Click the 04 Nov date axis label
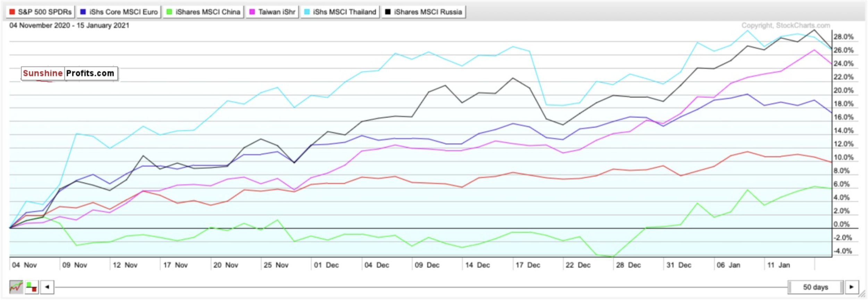 pyautogui.click(x=24, y=265)
